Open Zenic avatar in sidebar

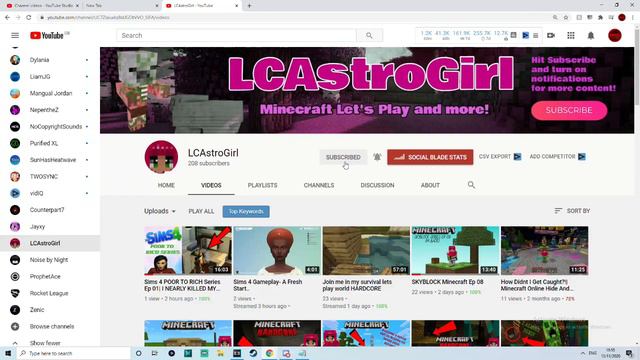pos(15,310)
